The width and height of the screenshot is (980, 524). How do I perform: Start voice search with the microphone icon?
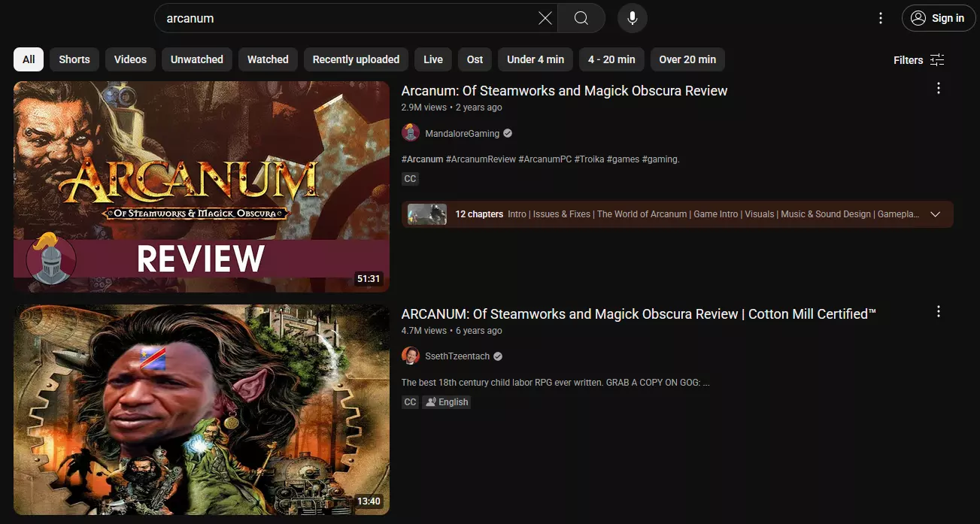click(x=633, y=18)
